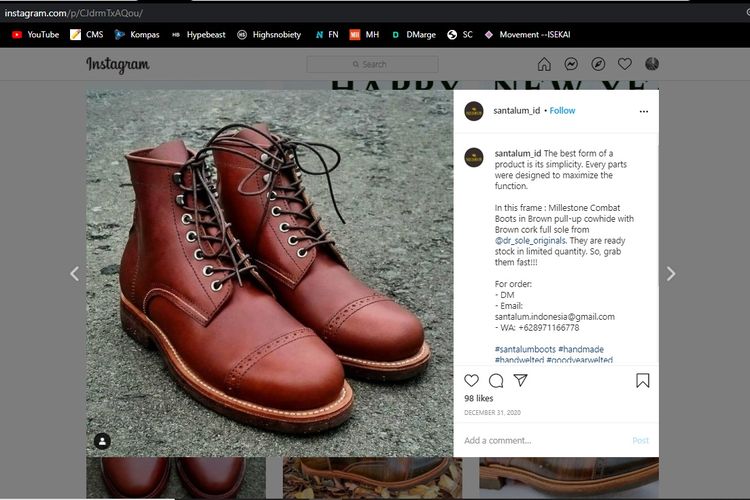The image size is (750, 500).
Task: Go to previous post arrow
Action: coord(73,273)
